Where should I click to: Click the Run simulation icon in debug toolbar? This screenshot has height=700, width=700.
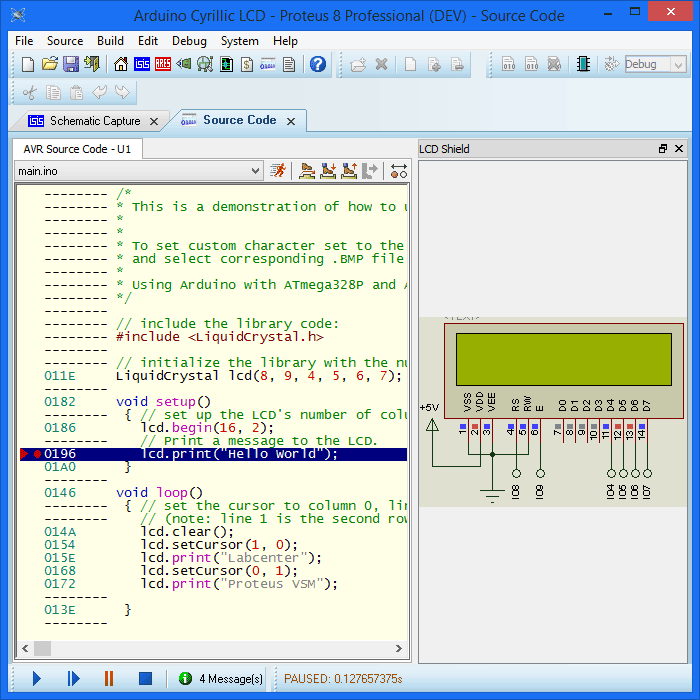click(278, 171)
